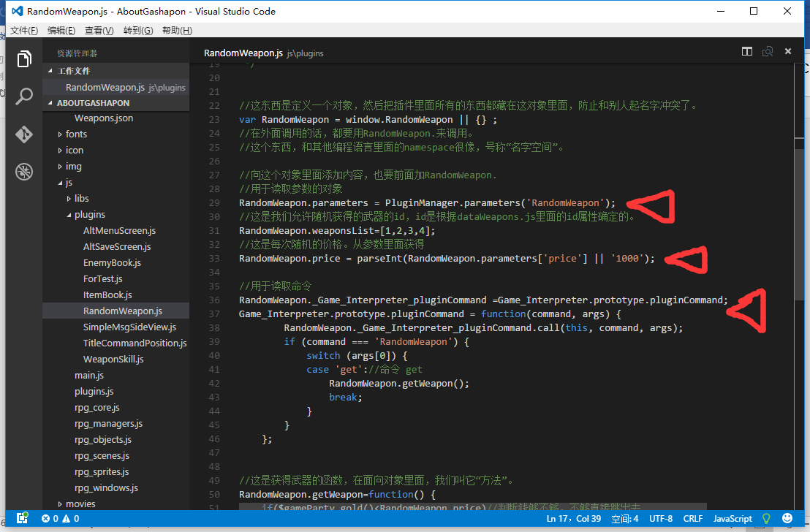Open the Git source control view
810x532 pixels.
coord(24,134)
